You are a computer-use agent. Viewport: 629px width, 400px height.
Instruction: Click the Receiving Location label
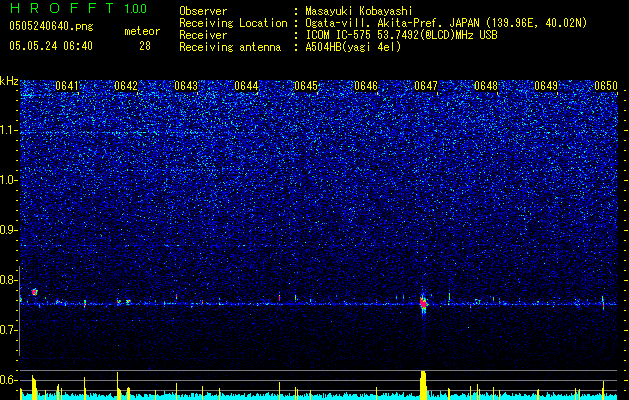[x=233, y=23]
